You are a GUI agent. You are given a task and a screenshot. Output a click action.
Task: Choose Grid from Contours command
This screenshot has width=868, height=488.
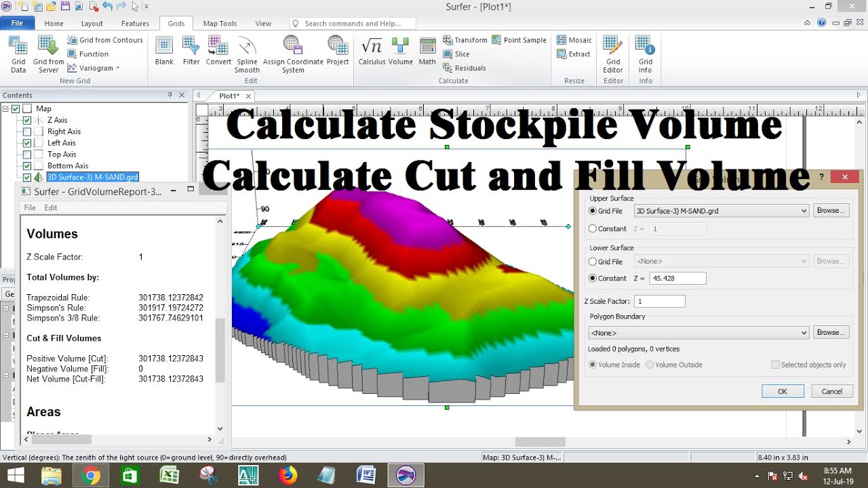pyautogui.click(x=105, y=40)
